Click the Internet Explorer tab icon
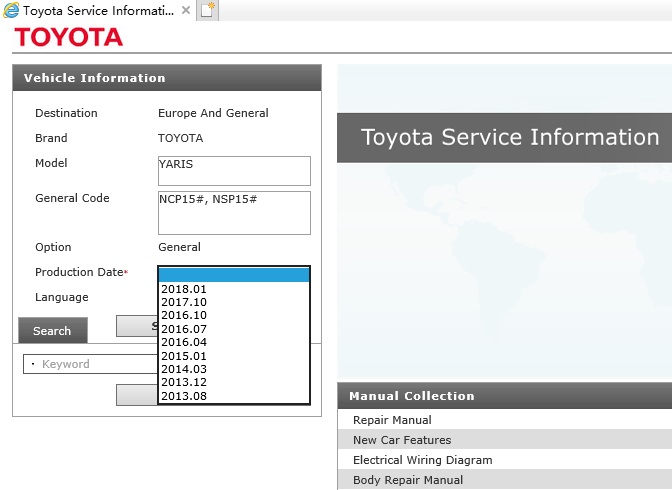The image size is (672, 490). coord(11,10)
